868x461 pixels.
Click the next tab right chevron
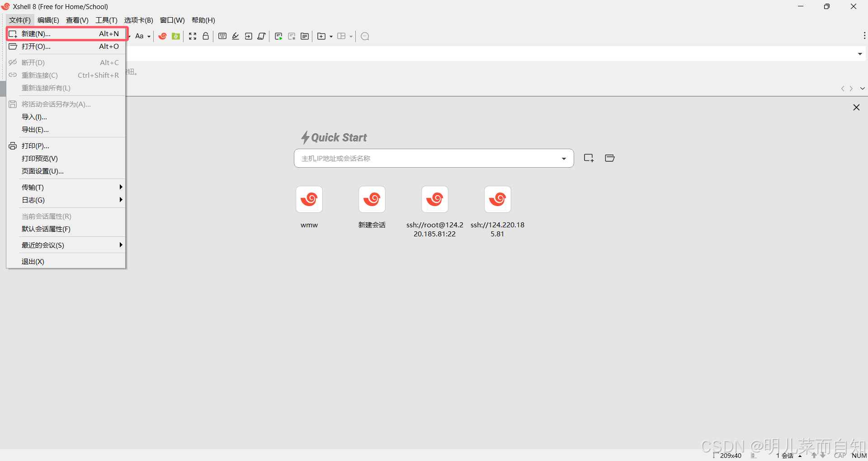click(851, 89)
